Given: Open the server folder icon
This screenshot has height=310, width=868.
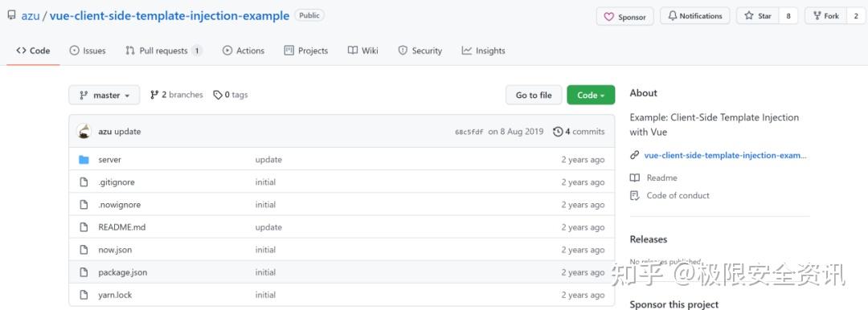Looking at the screenshot, I should [84, 160].
